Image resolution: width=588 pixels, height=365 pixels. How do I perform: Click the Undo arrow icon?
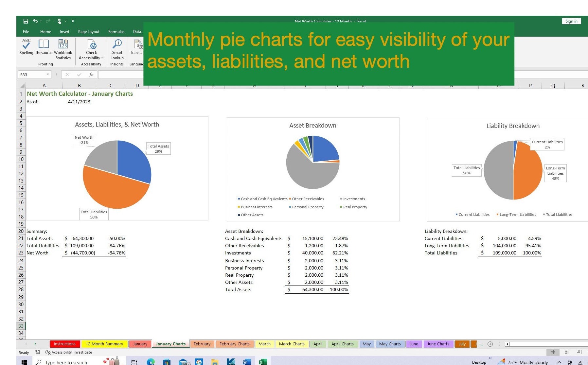35,21
